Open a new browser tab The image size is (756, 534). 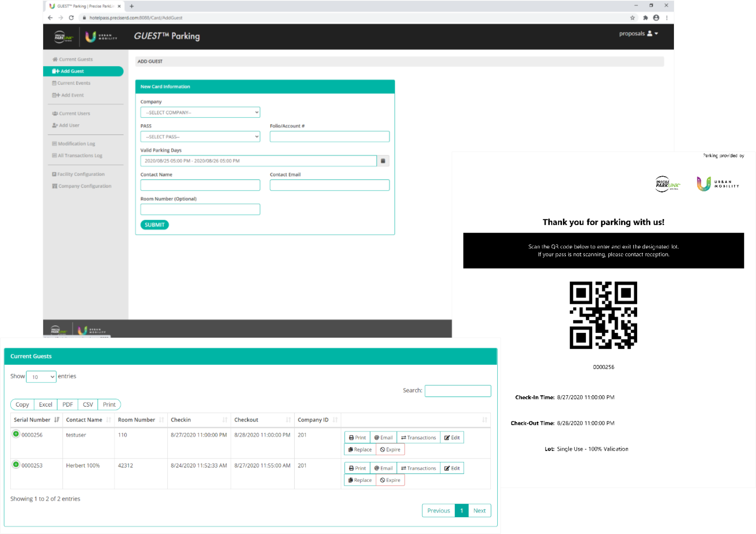(x=132, y=6)
